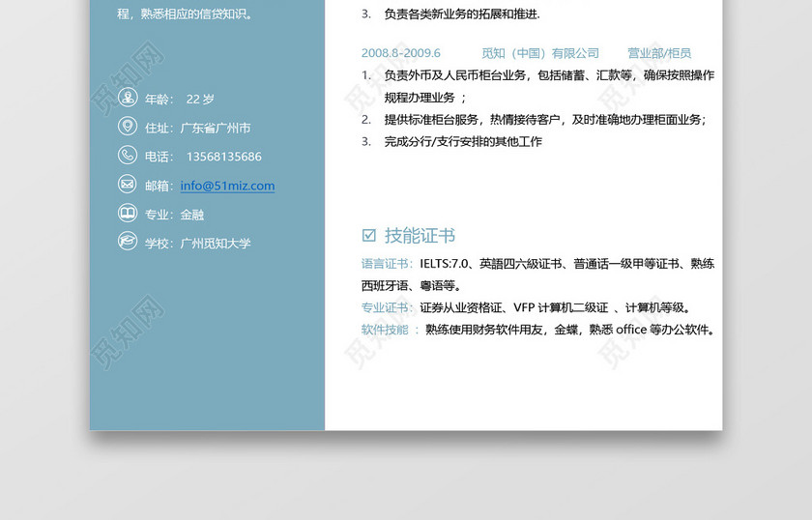Click the text 证券从业资格证
This screenshot has width=812, height=520.
tap(461, 307)
